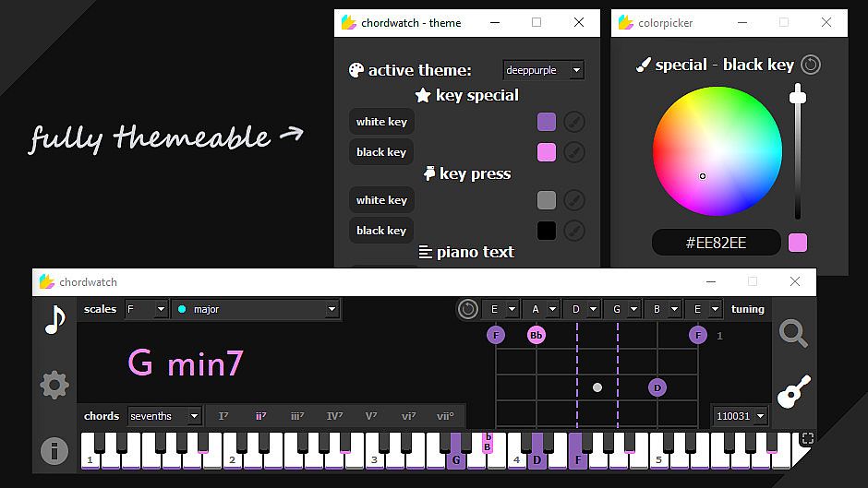868x488 pixels.
Task: Click the key special black key button
Action: (381, 152)
